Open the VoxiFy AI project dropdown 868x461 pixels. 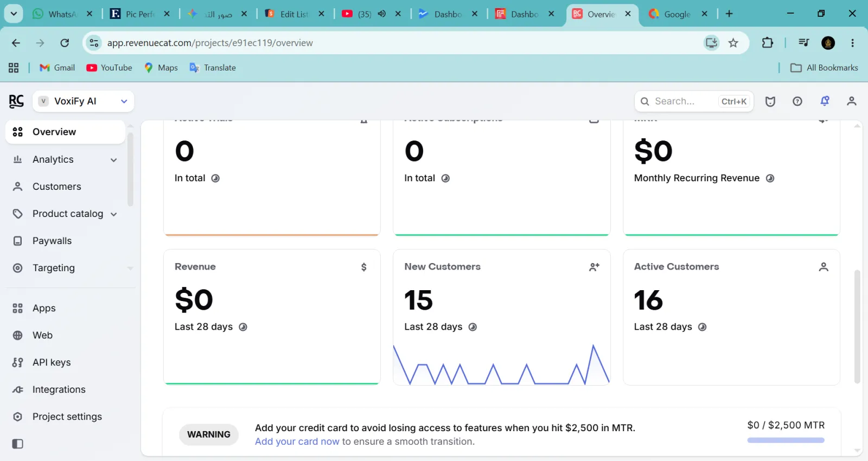pyautogui.click(x=84, y=101)
